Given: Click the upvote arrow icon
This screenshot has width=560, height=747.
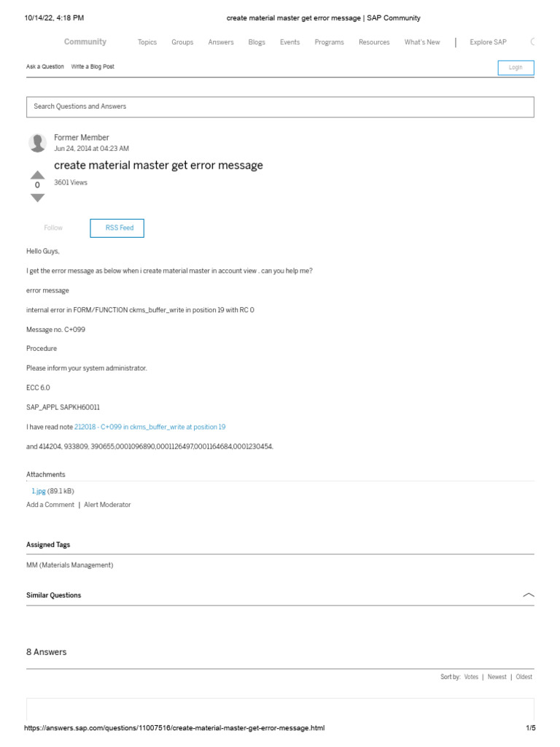Looking at the screenshot, I should coord(37,175).
